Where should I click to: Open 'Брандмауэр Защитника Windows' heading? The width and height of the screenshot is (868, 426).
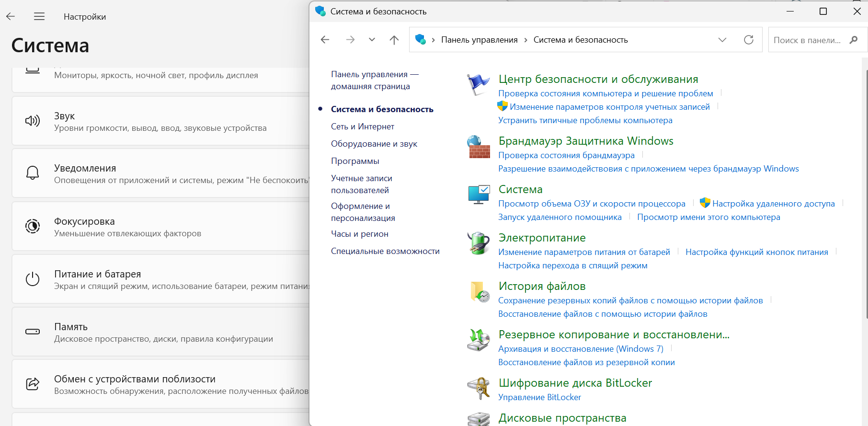coord(586,141)
